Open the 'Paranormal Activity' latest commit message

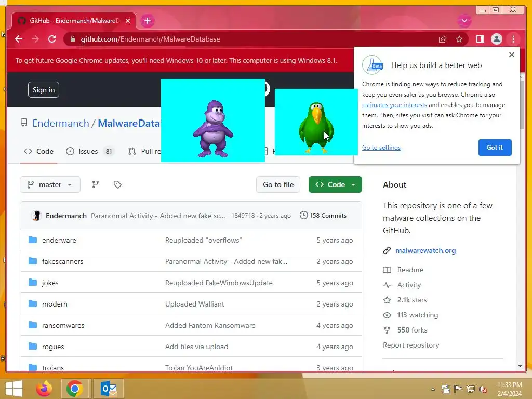click(158, 216)
